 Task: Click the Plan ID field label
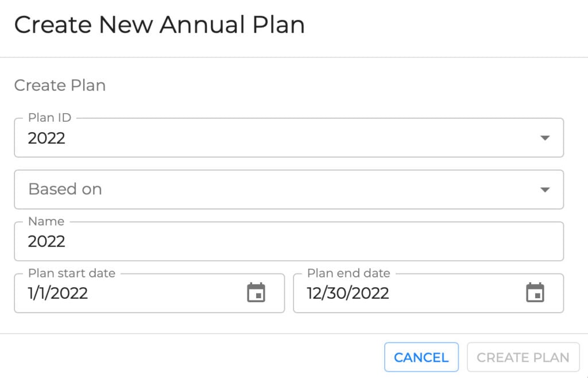pos(49,118)
